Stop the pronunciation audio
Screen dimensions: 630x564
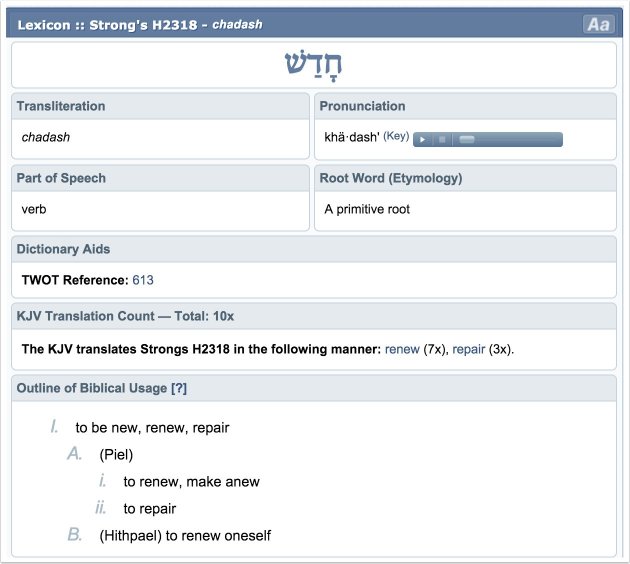[x=441, y=139]
